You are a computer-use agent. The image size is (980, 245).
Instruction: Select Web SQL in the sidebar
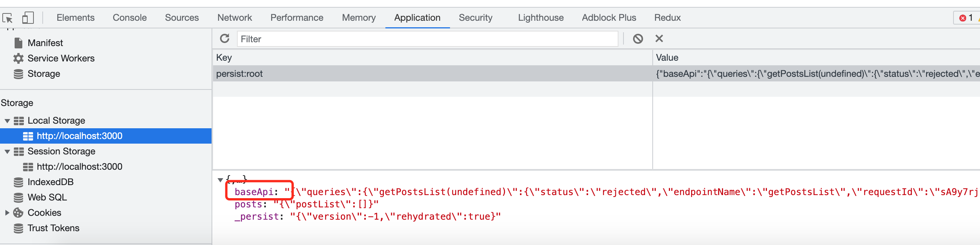point(47,197)
